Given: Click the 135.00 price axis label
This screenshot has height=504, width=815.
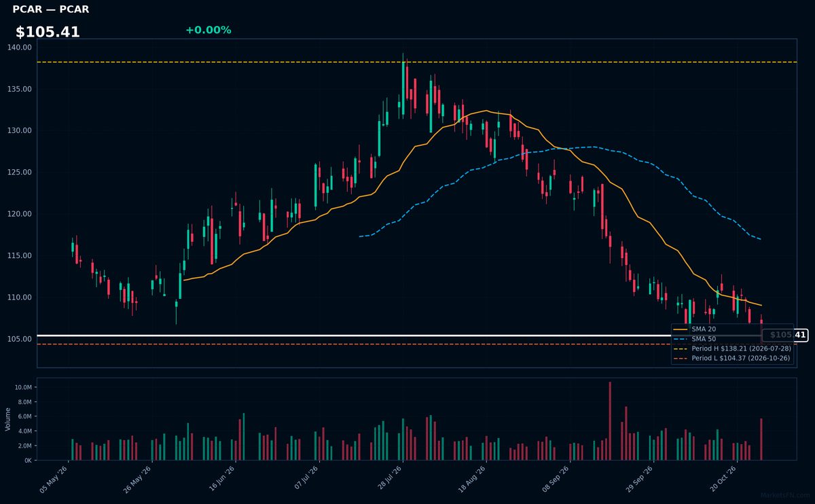Looking at the screenshot, I should pos(20,89).
